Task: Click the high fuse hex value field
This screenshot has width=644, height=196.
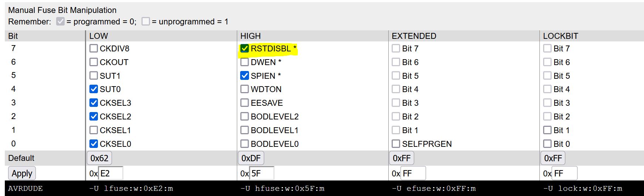Action: [262, 173]
